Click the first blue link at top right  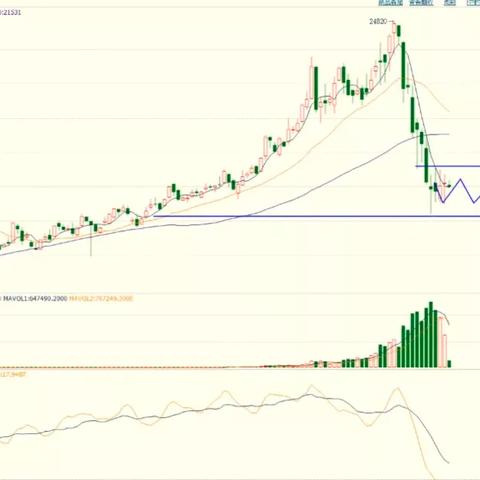coord(390,3)
